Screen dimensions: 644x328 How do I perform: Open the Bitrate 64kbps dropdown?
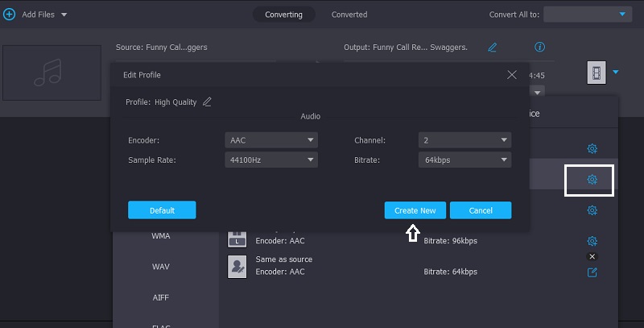coord(464,160)
